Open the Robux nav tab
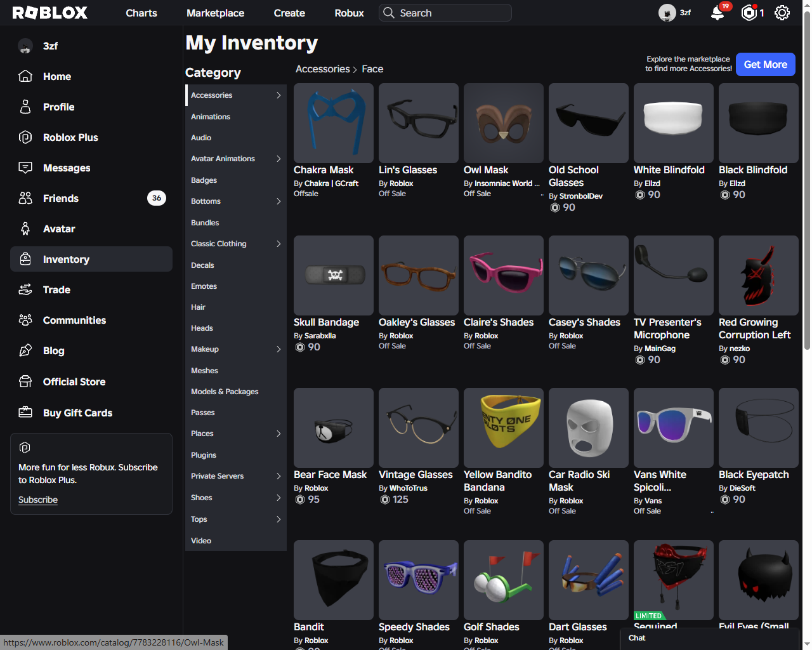 (x=350, y=13)
